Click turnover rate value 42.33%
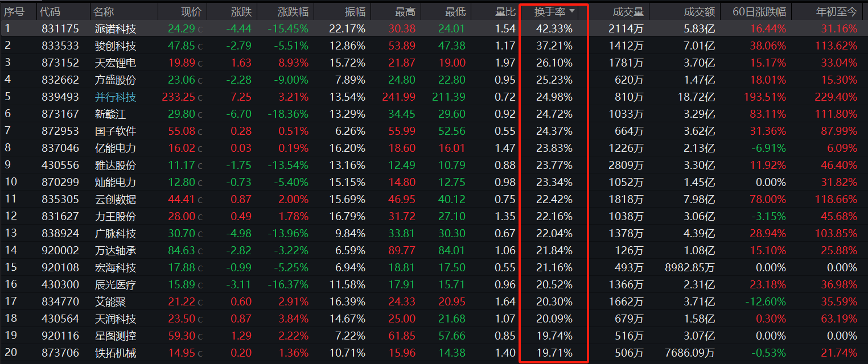The width and height of the screenshot is (868, 364). pos(554,28)
